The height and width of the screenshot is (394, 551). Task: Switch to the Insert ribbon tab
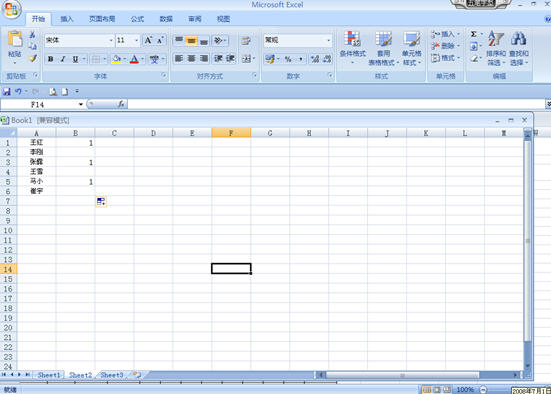(67, 19)
